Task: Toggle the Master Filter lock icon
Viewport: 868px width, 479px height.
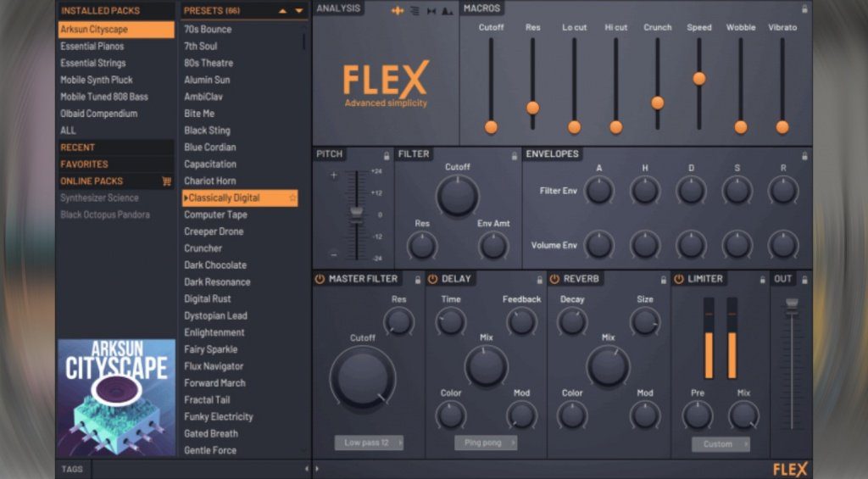Action: [x=417, y=281]
